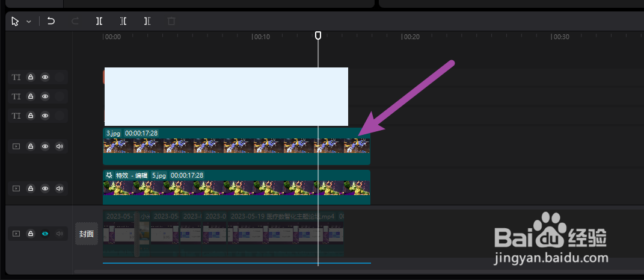Hide the 3.jpg track with eye icon

[45, 146]
